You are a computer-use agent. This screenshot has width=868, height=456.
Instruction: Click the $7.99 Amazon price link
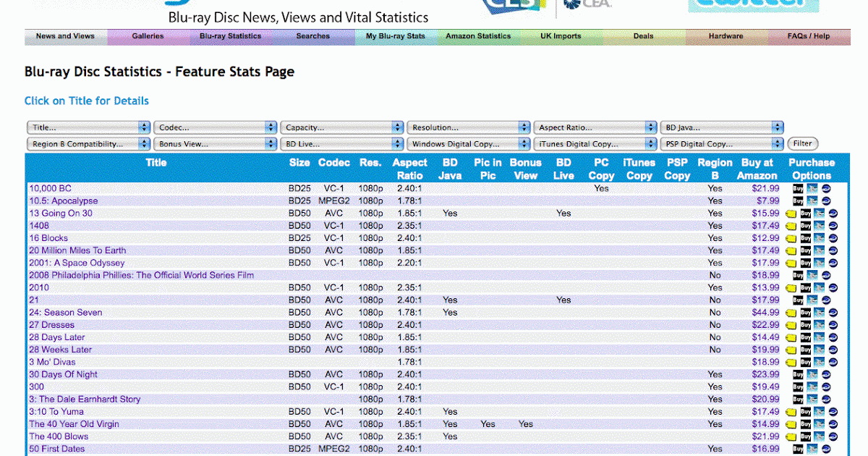[768, 201]
